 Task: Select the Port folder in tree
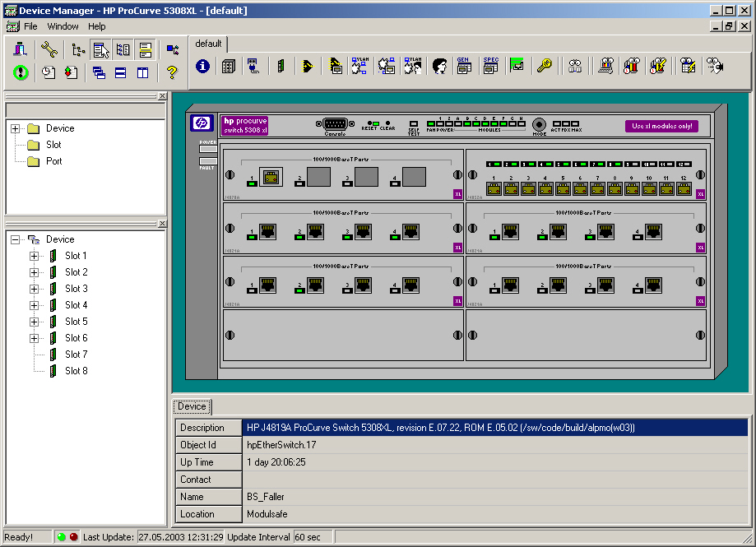(53, 161)
